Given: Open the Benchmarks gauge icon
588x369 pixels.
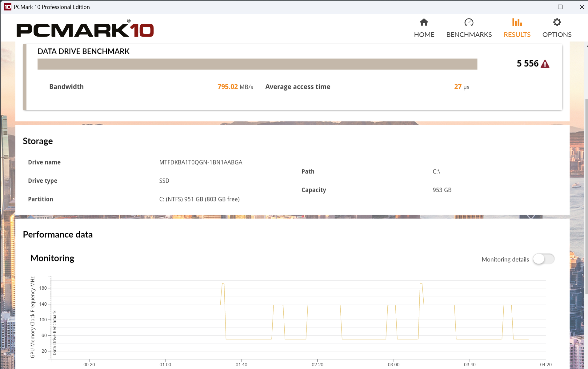Looking at the screenshot, I should tap(469, 22).
